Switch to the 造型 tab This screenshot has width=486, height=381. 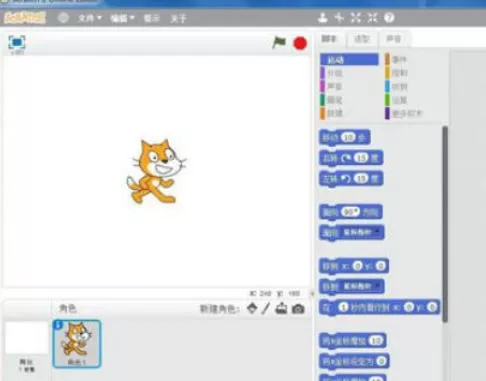pyautogui.click(x=362, y=39)
